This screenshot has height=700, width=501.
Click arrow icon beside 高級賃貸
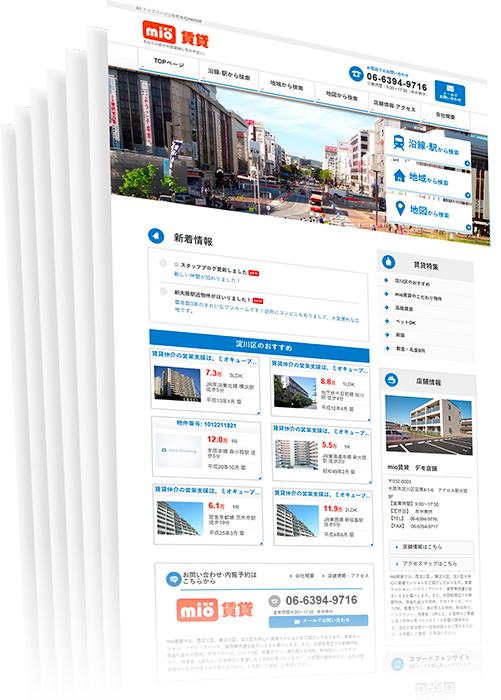click(x=387, y=308)
